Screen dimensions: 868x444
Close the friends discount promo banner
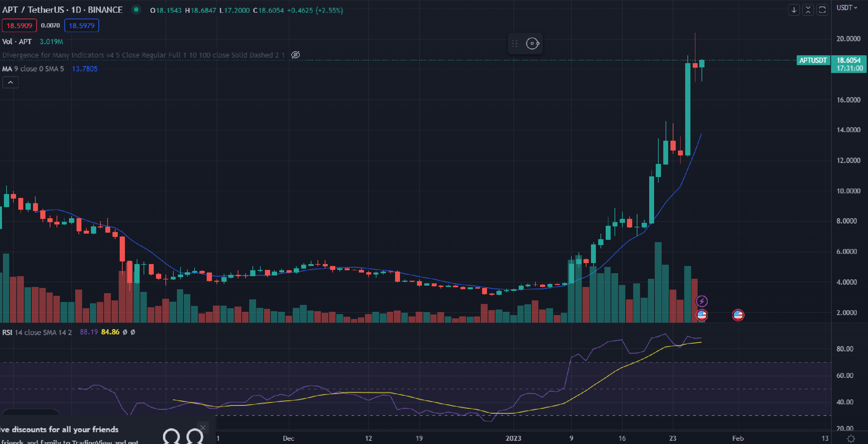click(202, 428)
